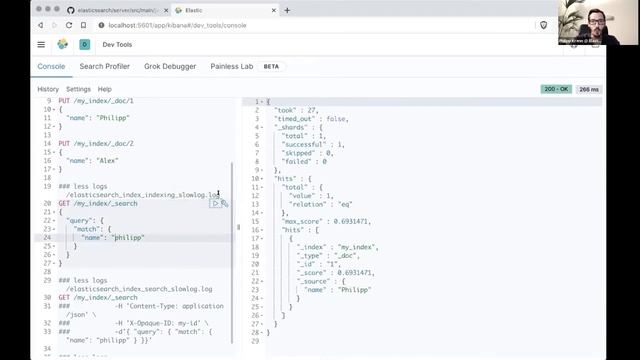This screenshot has width=640, height=360.
Task: Click the "name": "philipp" query line
Action: click(x=113, y=238)
